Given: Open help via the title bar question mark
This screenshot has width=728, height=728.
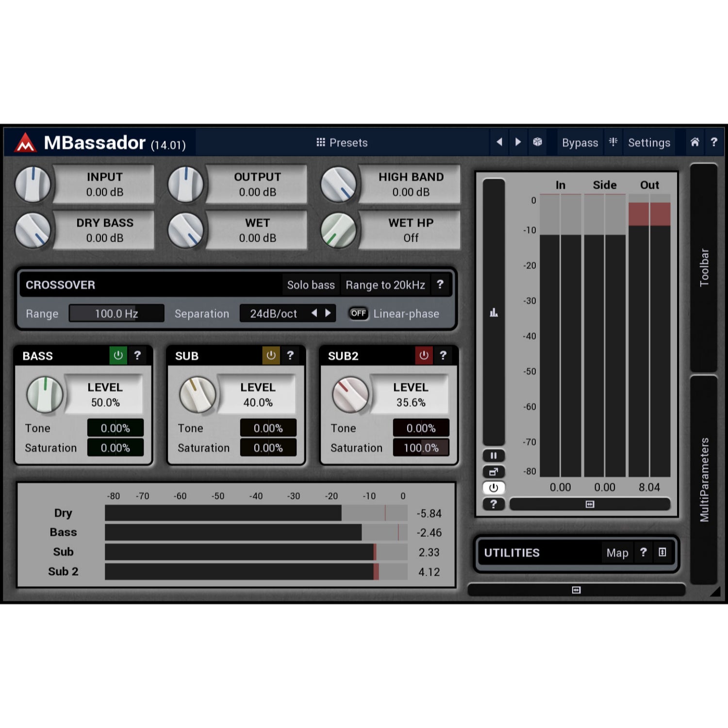Looking at the screenshot, I should pos(713,142).
